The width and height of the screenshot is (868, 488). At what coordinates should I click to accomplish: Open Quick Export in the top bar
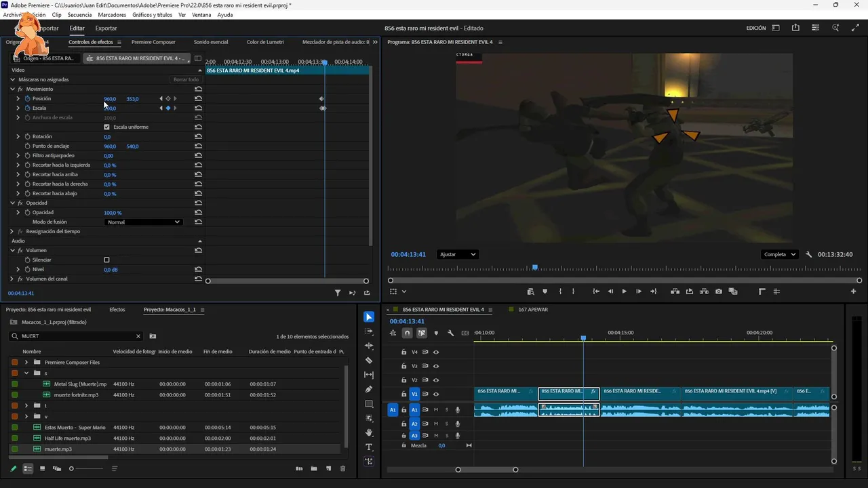point(795,28)
